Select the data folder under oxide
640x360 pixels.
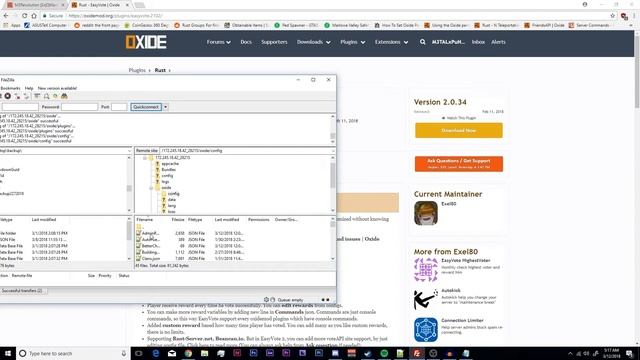point(172,200)
